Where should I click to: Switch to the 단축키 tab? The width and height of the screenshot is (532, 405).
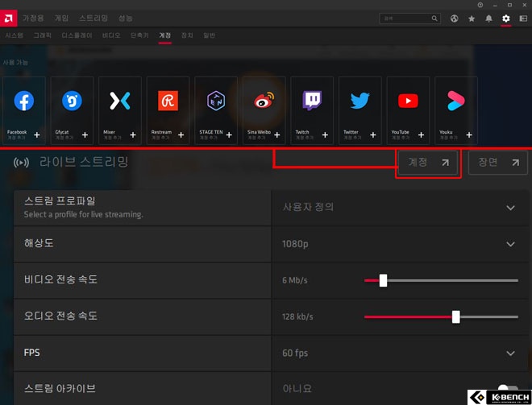tap(139, 35)
